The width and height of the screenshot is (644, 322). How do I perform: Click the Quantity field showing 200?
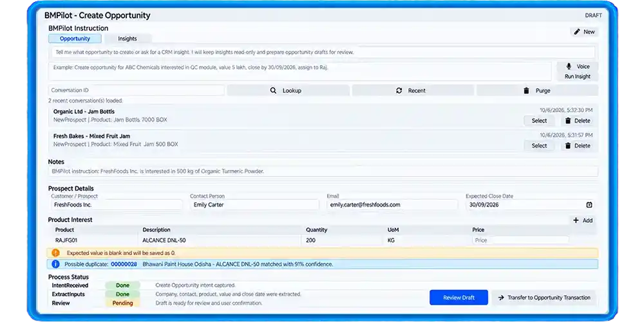point(342,240)
